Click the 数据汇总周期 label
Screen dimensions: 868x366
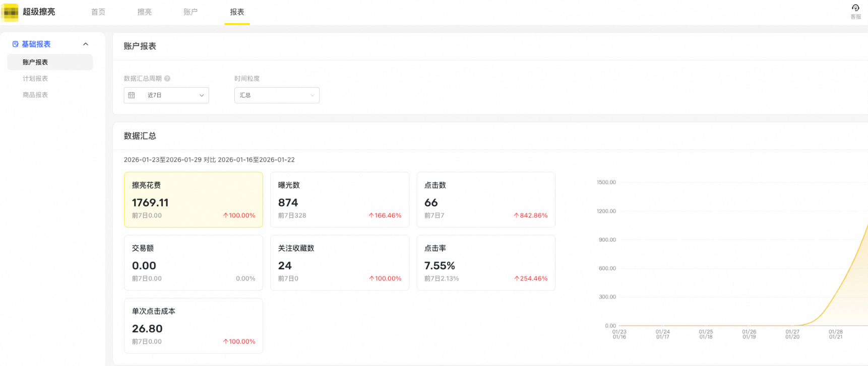(x=143, y=79)
